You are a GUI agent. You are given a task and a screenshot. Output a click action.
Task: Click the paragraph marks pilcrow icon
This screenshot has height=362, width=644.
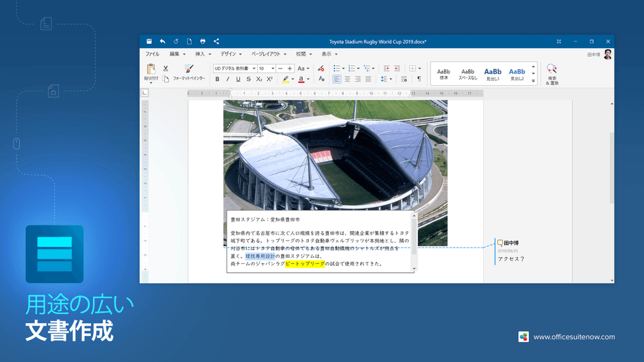point(419,79)
